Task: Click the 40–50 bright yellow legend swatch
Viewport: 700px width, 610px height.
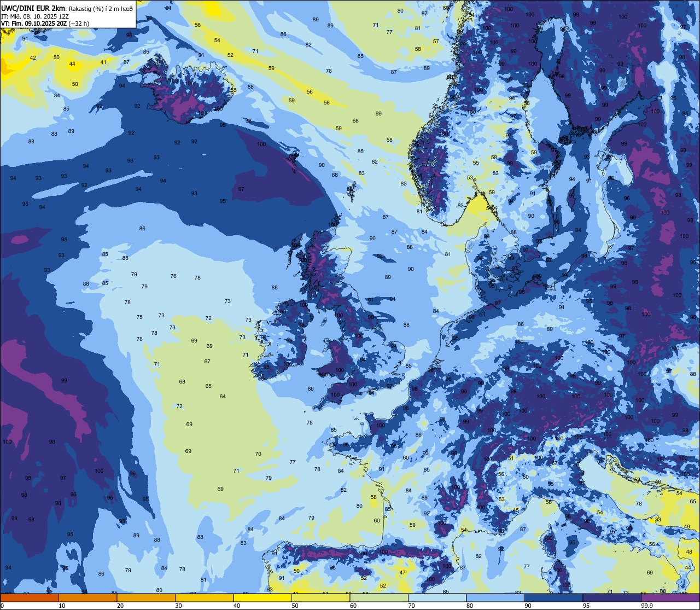Action: coord(262,598)
